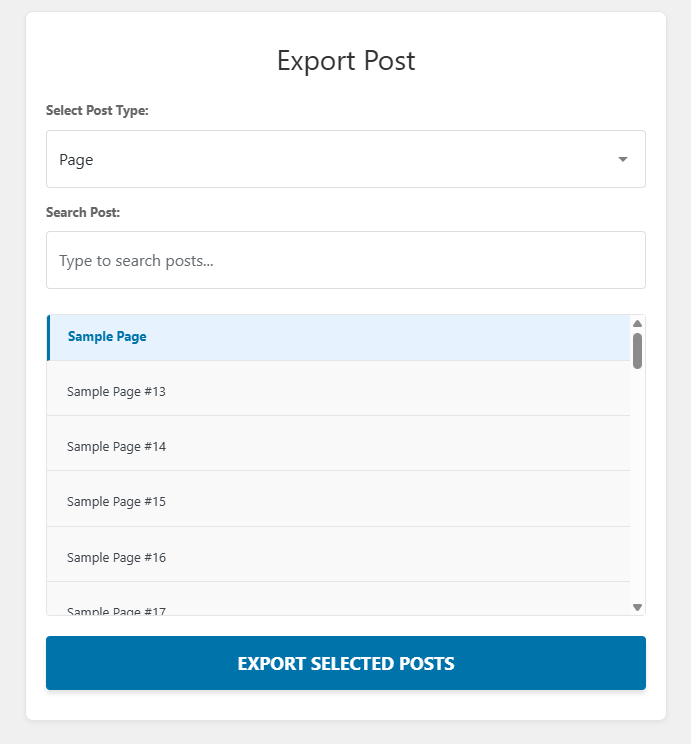Click the 'Select Post Type:' label
The image size is (691, 744).
point(97,111)
